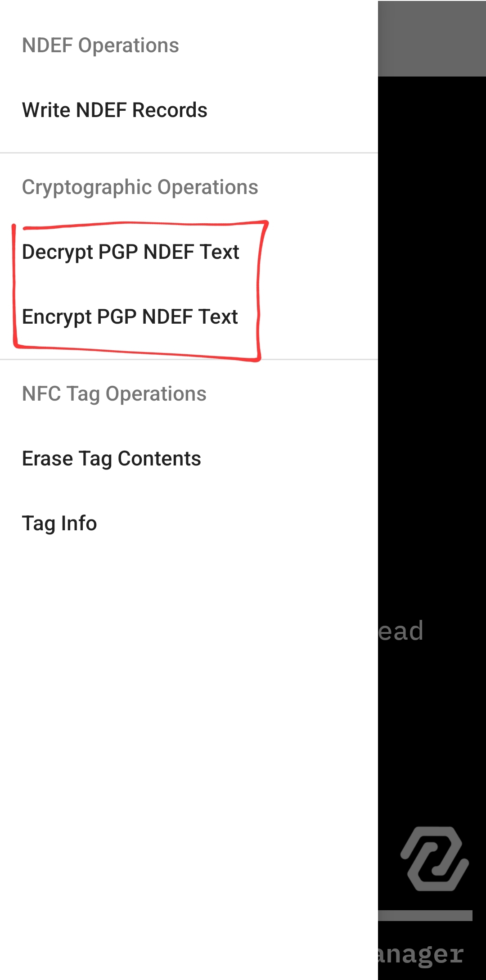Click the gray app bar behind the drawer
Image resolution: width=486 pixels, height=980 pixels.
(432, 38)
